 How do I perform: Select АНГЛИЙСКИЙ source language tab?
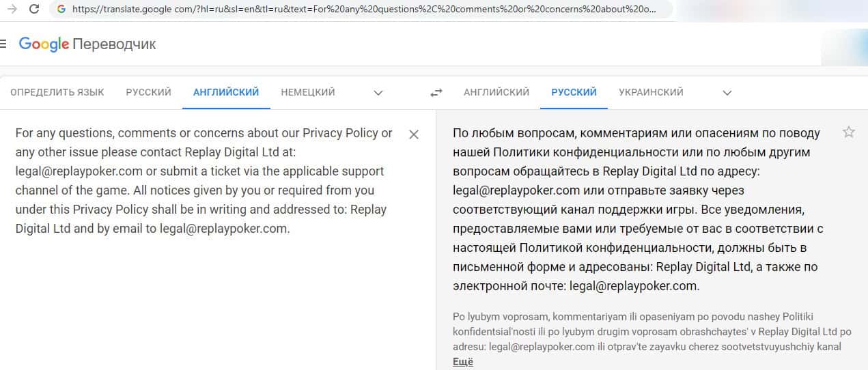226,92
